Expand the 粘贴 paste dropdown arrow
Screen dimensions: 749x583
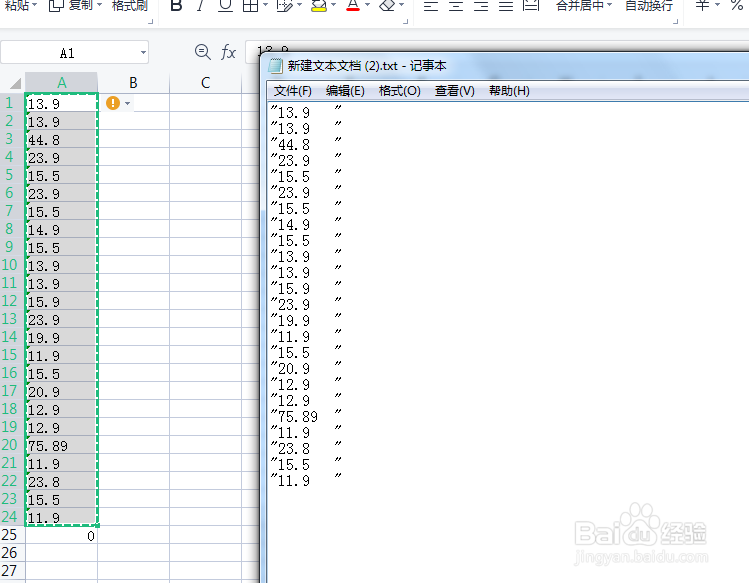tap(34, 5)
